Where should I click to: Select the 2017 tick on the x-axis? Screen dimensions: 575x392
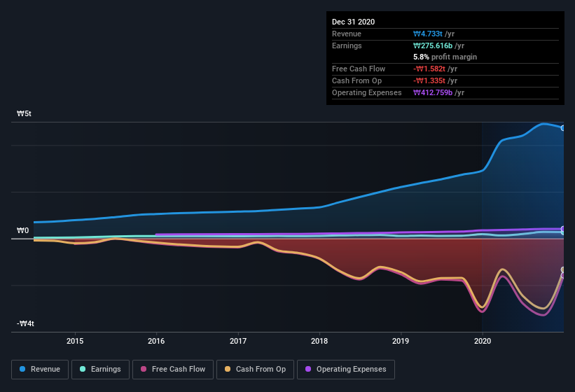point(238,341)
